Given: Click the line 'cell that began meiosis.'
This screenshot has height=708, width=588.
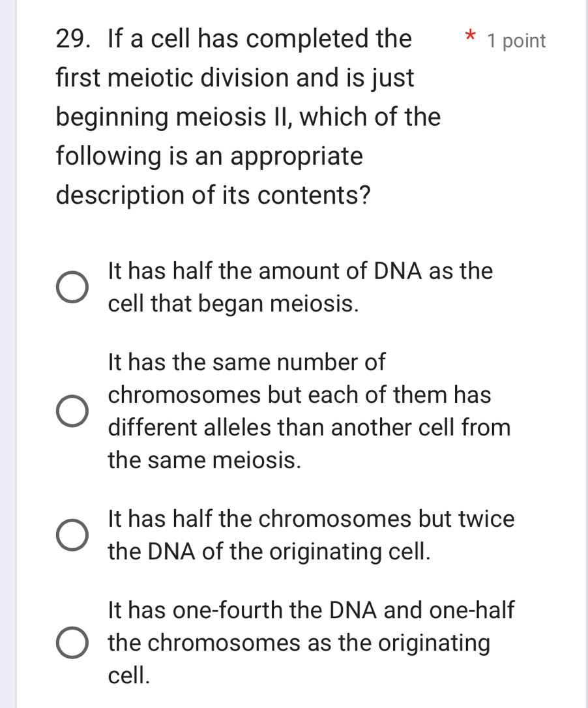Looking at the screenshot, I should (x=234, y=304).
